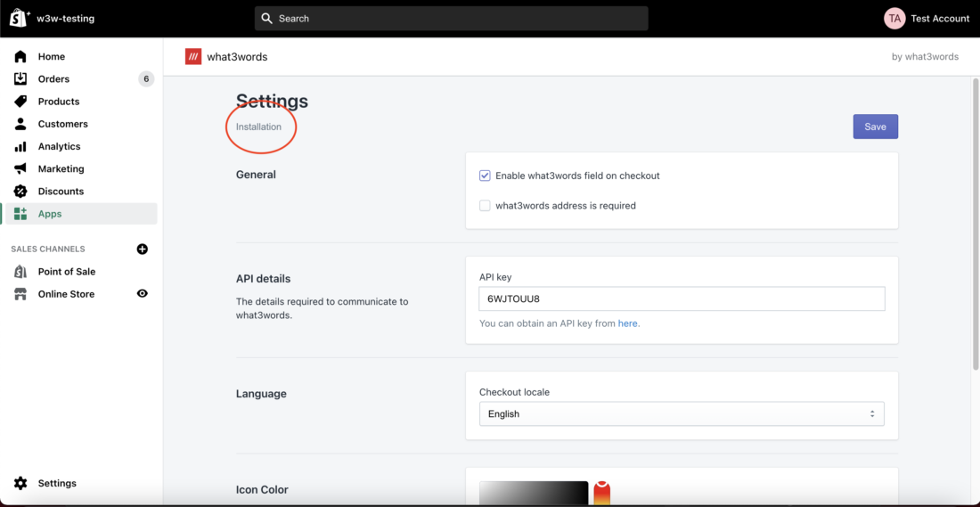Open the Discounts percent badge icon
Viewport: 980px width, 507px height.
coord(20,192)
